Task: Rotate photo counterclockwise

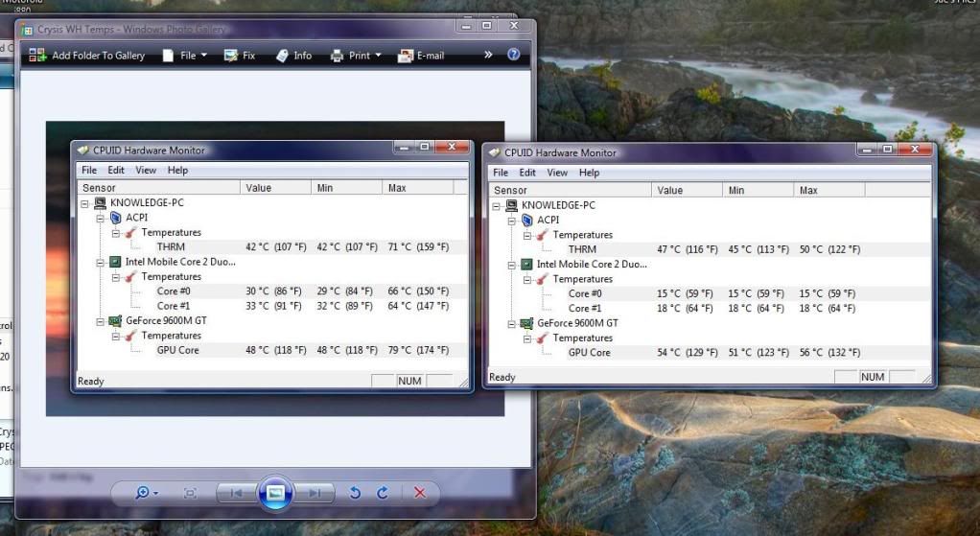Action: [355, 493]
